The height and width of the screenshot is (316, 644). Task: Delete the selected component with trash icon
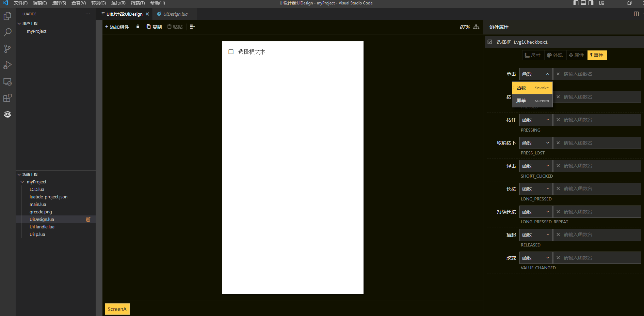pyautogui.click(x=138, y=27)
